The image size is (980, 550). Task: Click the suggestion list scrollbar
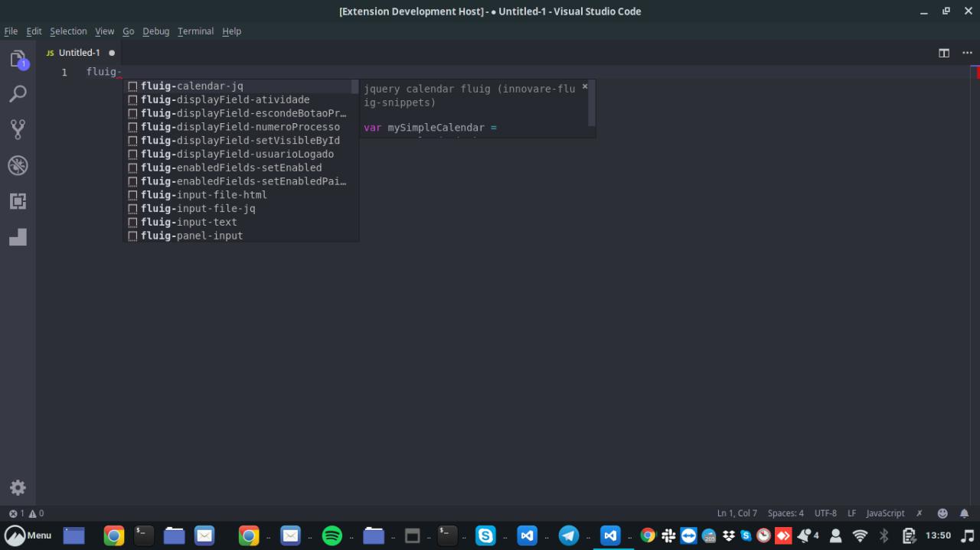355,86
